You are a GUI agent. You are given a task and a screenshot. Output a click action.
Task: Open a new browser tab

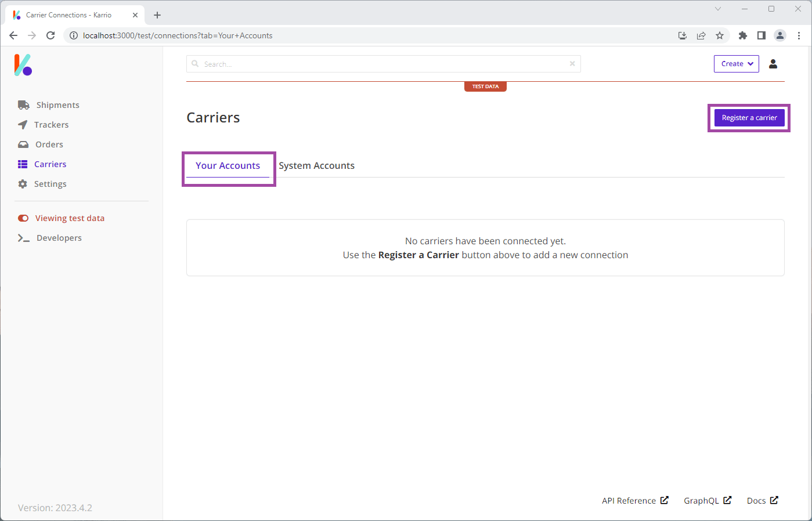157,15
